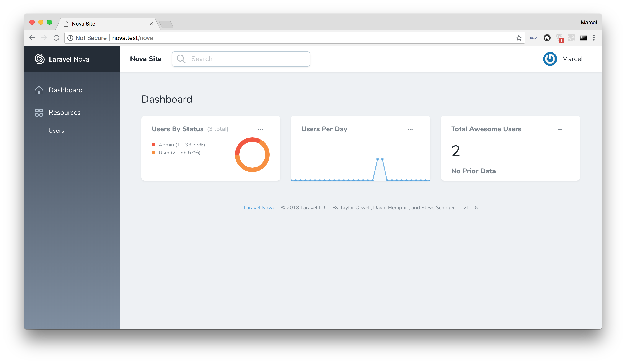
Task: Click the Laravel Nova swirl logo
Action: pyautogui.click(x=39, y=59)
